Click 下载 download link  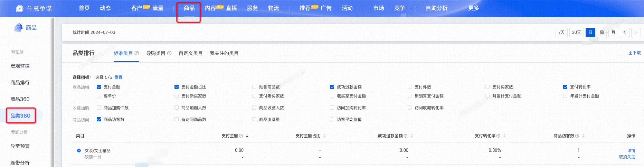pos(635,53)
